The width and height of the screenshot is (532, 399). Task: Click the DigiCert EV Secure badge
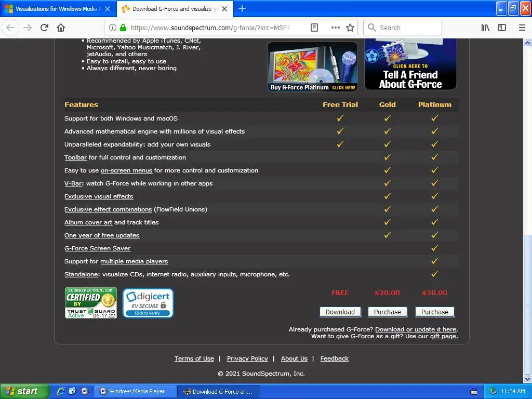pyautogui.click(x=148, y=303)
